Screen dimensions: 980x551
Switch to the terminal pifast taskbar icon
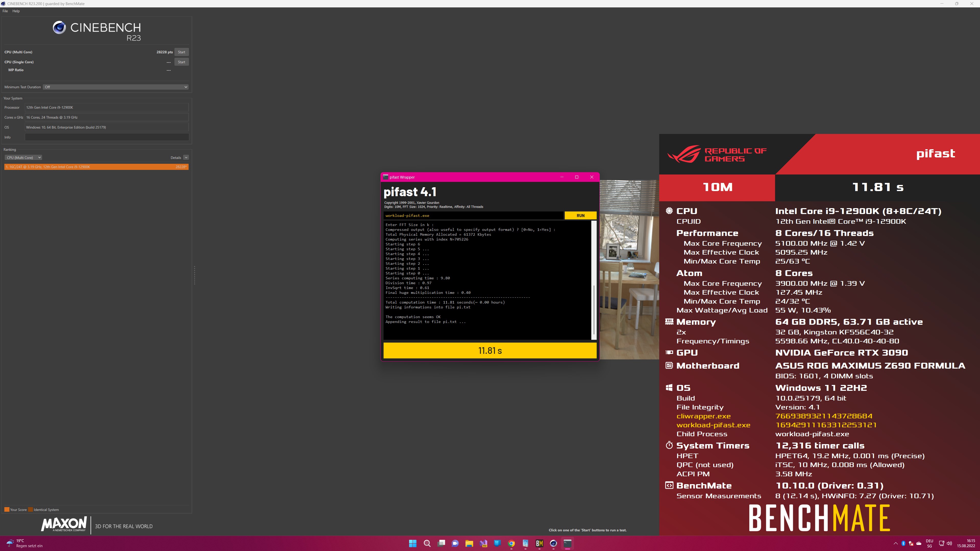coord(568,543)
